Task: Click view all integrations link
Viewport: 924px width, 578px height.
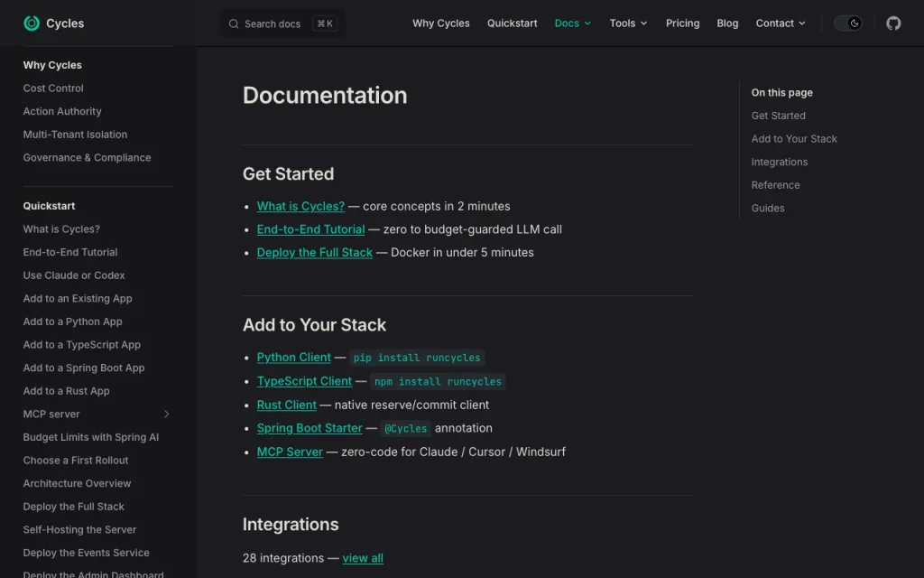Action: 363,558
